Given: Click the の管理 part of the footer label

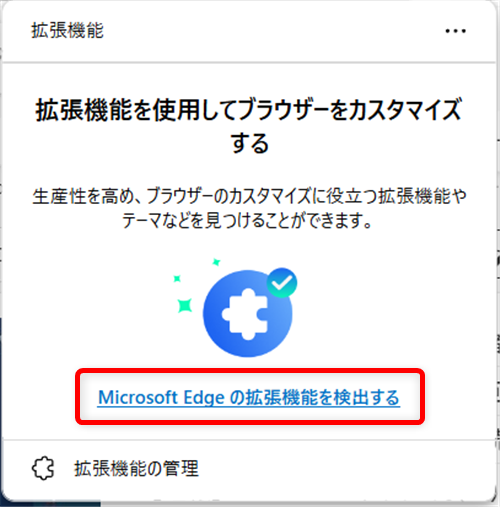Looking at the screenshot, I should click(173, 468).
